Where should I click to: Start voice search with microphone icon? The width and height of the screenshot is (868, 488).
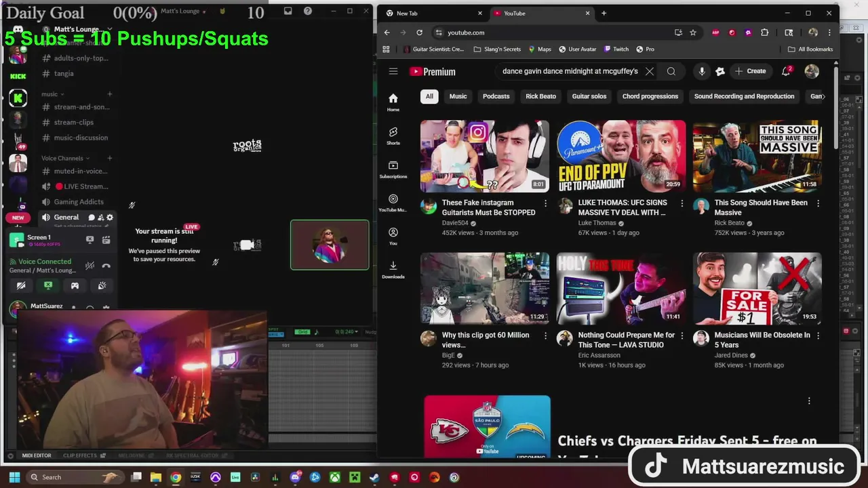[702, 71]
